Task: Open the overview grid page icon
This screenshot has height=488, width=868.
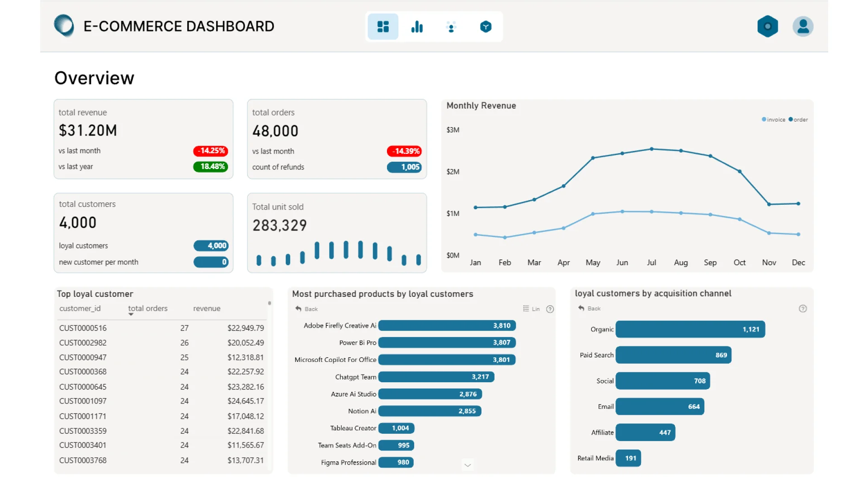Action: point(382,27)
